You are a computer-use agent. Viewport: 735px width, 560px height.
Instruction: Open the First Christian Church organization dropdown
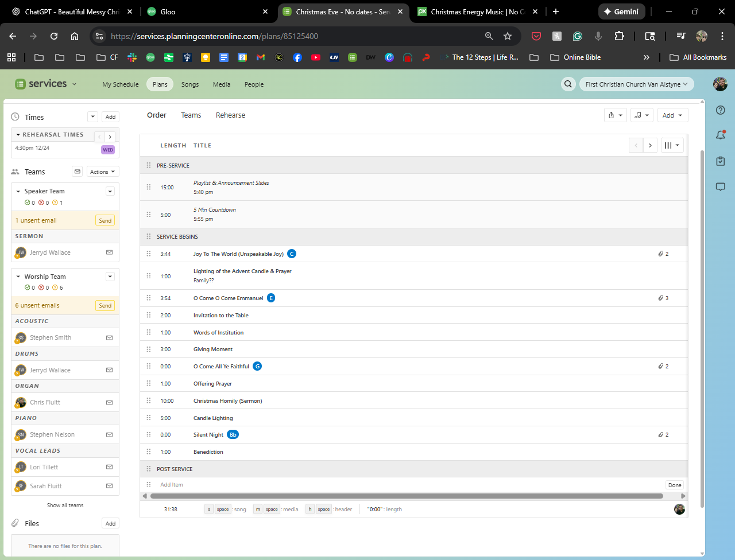point(637,84)
